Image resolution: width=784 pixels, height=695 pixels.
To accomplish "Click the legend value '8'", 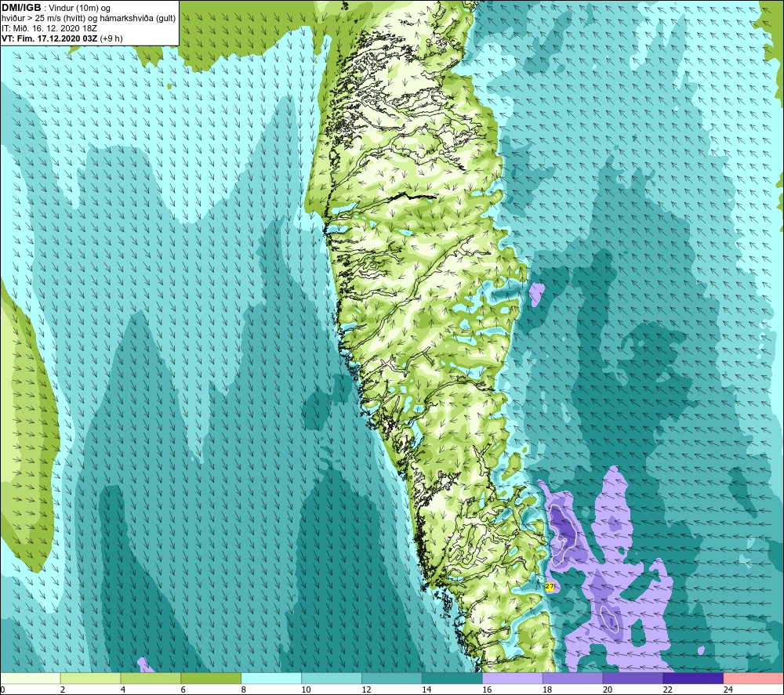I will 244,690.
